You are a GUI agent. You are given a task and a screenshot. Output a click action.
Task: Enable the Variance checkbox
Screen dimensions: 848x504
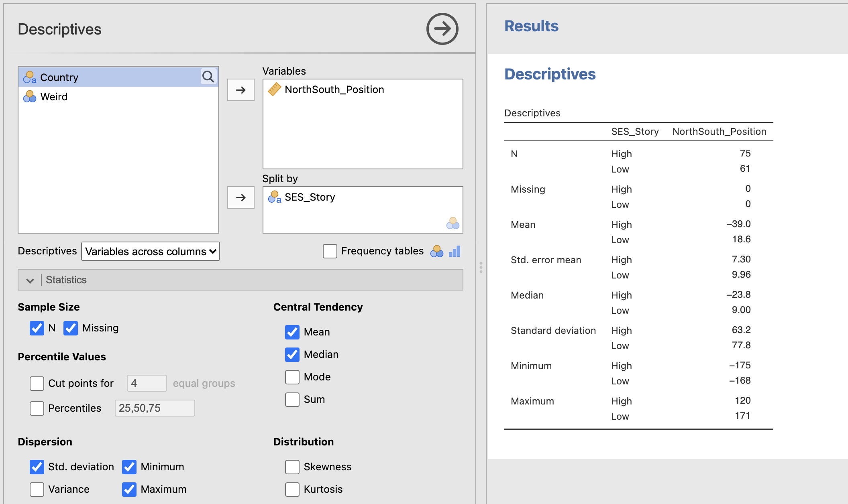click(x=37, y=489)
